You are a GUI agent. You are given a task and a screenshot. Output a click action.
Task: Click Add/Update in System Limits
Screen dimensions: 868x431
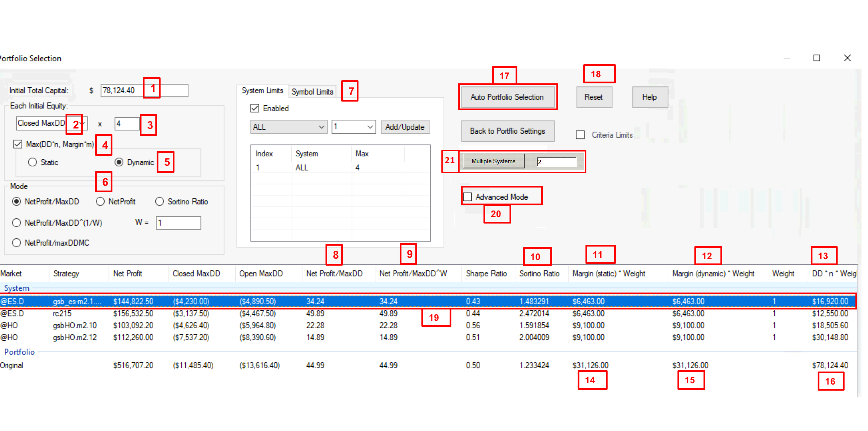pos(405,127)
